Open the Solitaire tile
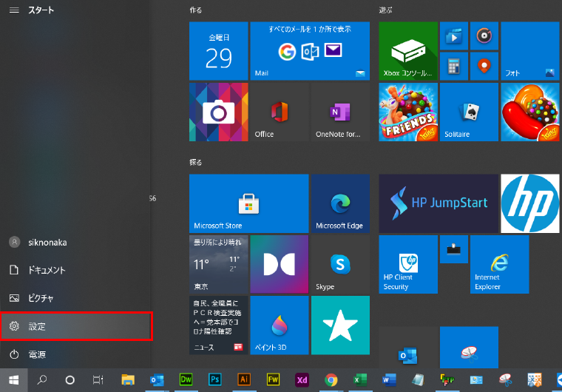The height and width of the screenshot is (392, 562). coord(469,112)
